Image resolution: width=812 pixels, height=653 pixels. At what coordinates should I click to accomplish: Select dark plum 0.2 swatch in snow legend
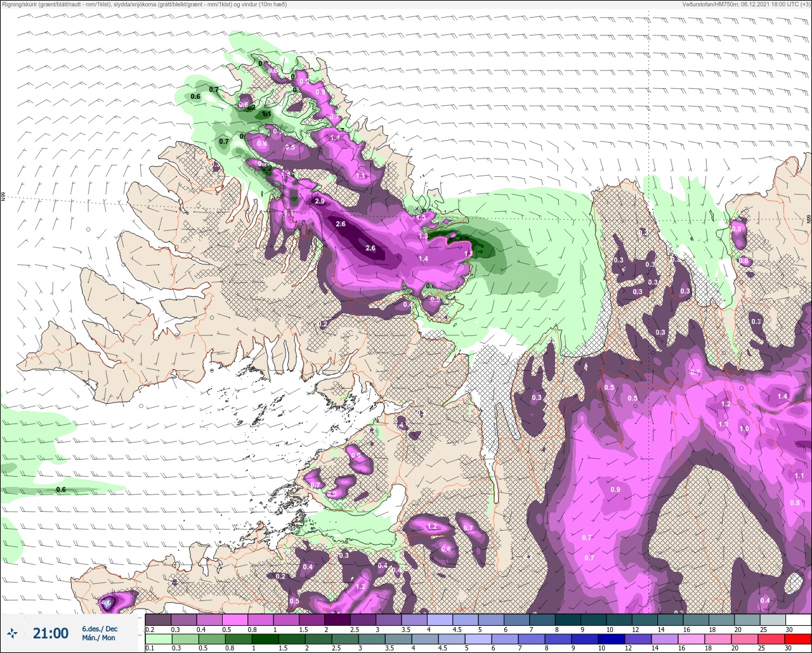tap(158, 619)
